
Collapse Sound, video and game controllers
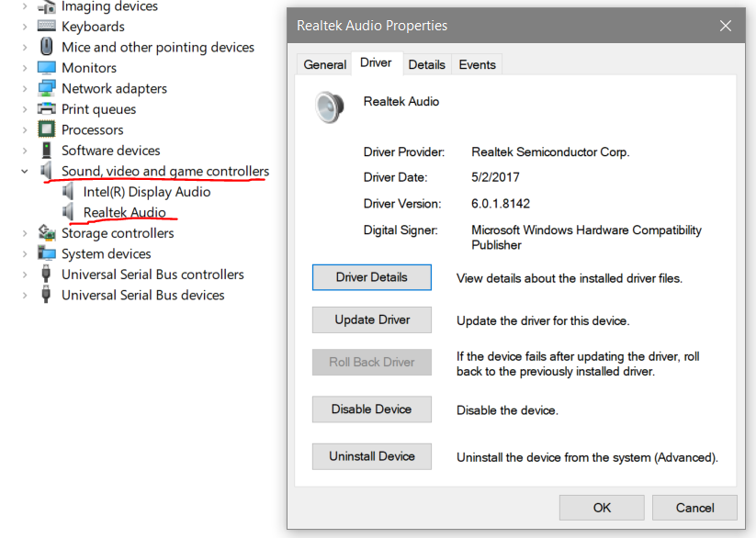coord(25,171)
